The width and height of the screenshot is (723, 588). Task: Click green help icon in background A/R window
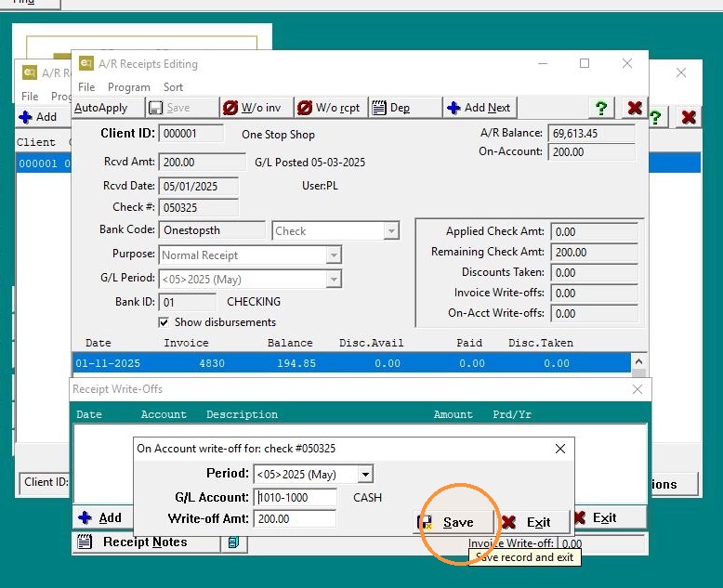(x=656, y=117)
